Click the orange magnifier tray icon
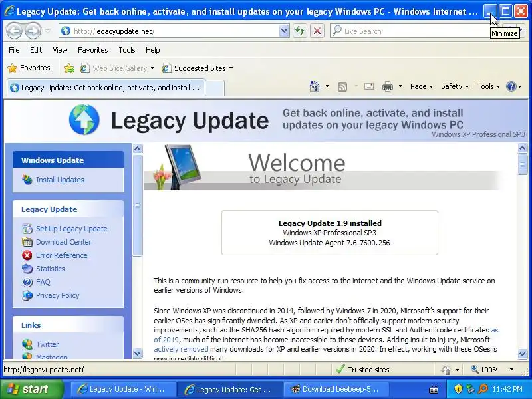The height and width of the screenshot is (399, 532). [x=482, y=389]
